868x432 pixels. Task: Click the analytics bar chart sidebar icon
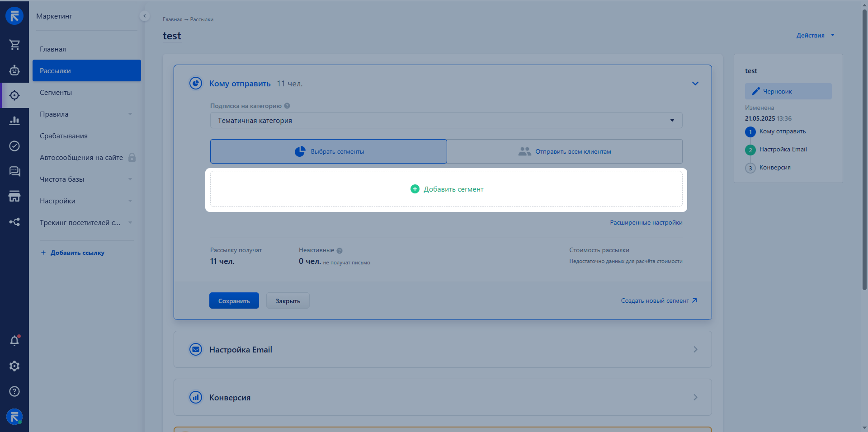pyautogui.click(x=14, y=120)
